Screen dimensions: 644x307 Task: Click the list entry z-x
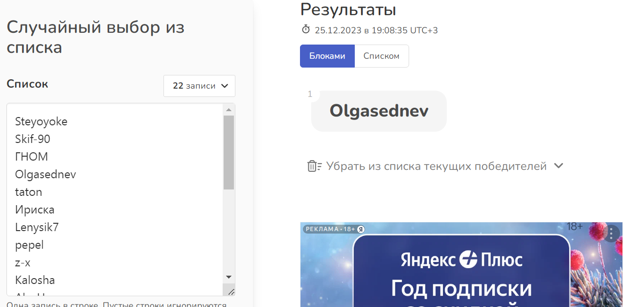[x=23, y=262]
